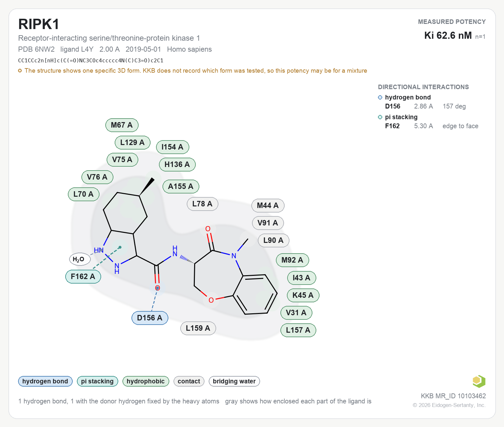Click residue label F162 A
504x427 pixels.
pos(83,276)
